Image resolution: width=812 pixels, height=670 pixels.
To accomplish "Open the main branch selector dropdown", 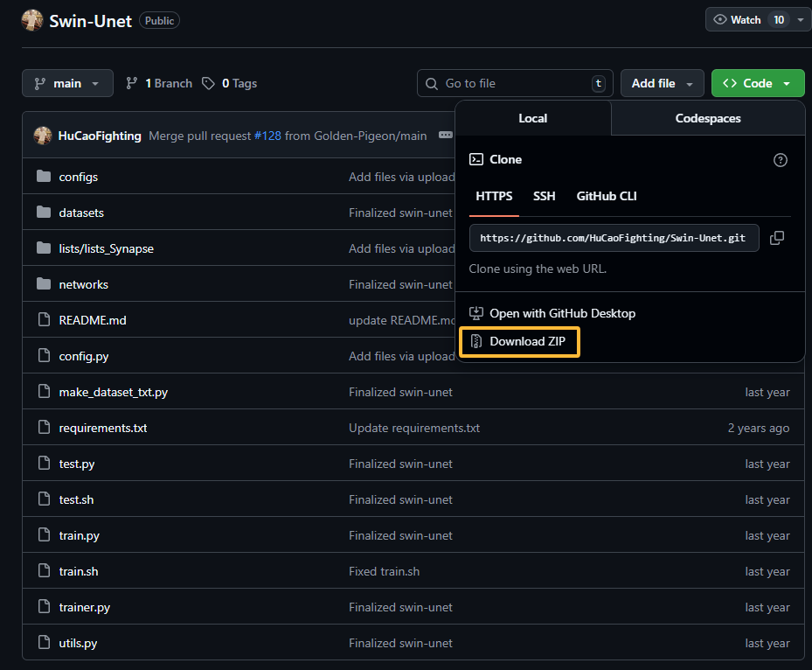I will [x=67, y=83].
